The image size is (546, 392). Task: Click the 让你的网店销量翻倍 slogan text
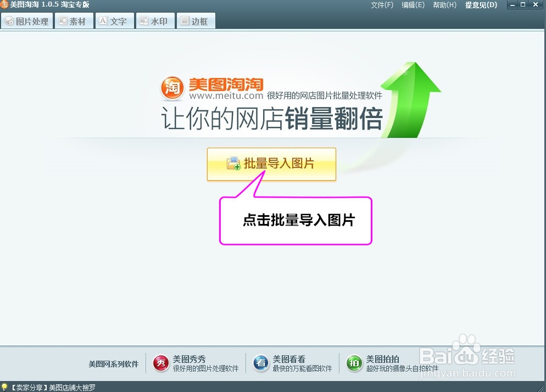(272, 119)
